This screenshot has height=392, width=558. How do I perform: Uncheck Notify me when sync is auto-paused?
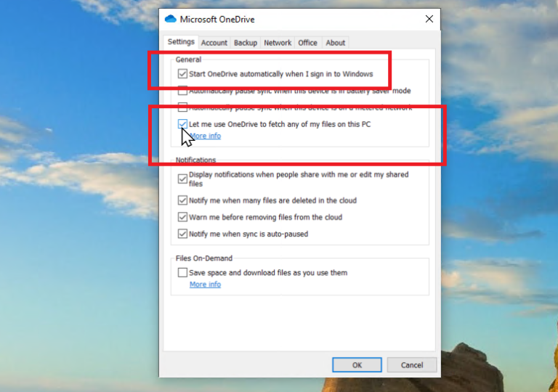coord(182,234)
